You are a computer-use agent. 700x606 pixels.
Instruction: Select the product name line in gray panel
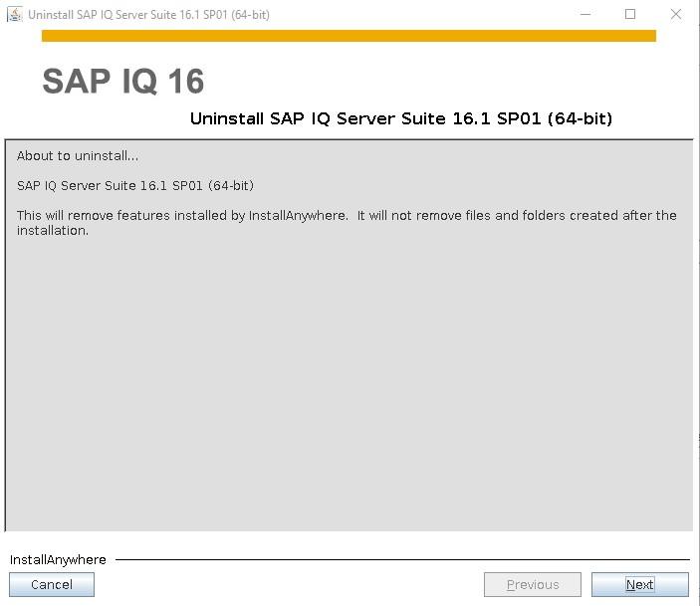pyautogui.click(x=135, y=186)
